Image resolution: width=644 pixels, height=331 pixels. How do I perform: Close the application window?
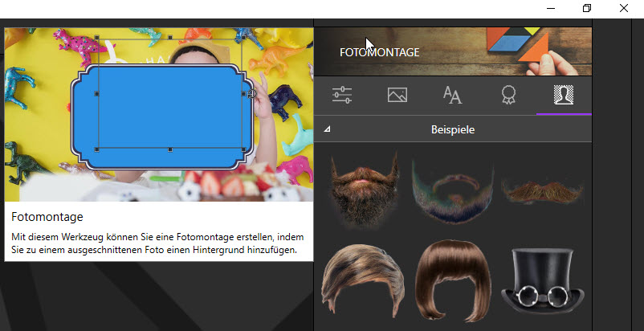pyautogui.click(x=623, y=9)
